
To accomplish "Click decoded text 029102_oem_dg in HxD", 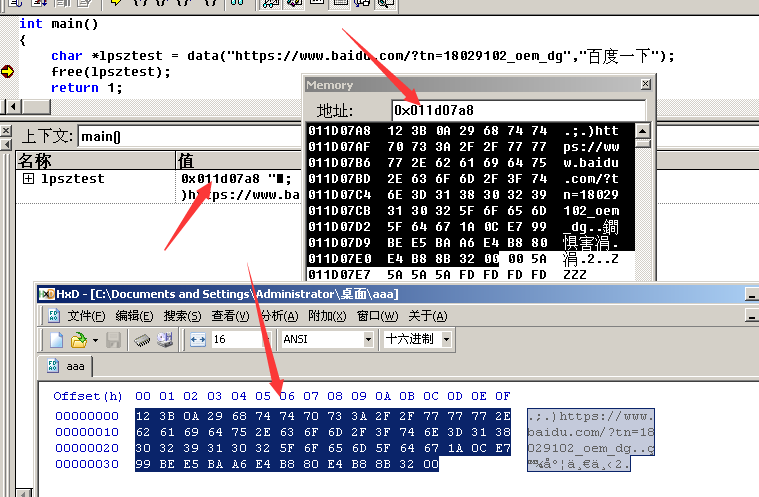I will pyautogui.click(x=579, y=448).
